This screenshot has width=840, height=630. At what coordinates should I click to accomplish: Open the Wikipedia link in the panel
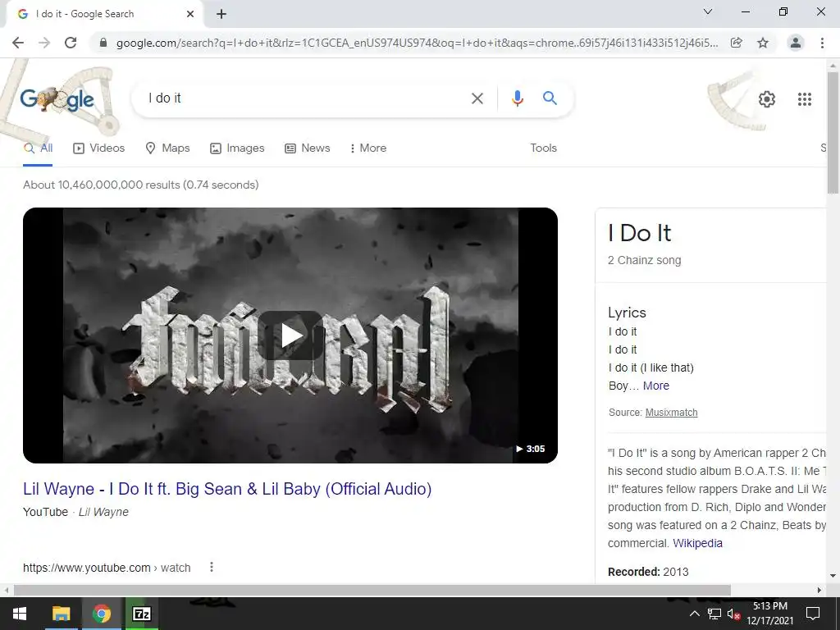click(697, 543)
